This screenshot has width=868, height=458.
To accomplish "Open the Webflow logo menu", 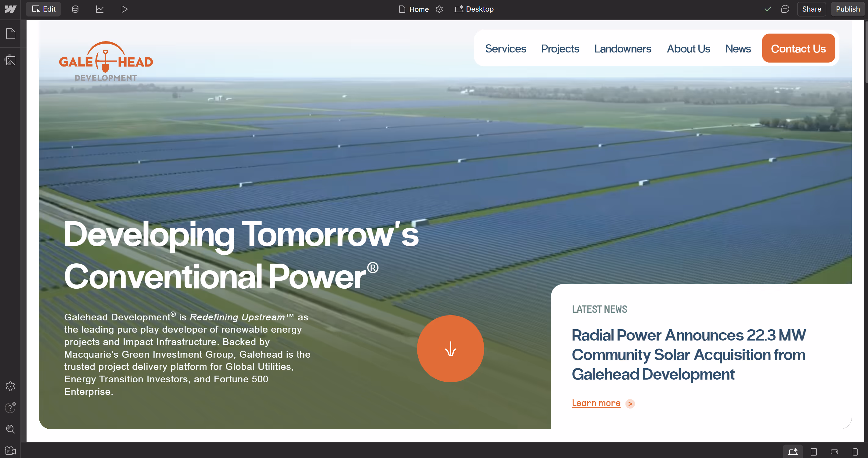I will tap(10, 9).
